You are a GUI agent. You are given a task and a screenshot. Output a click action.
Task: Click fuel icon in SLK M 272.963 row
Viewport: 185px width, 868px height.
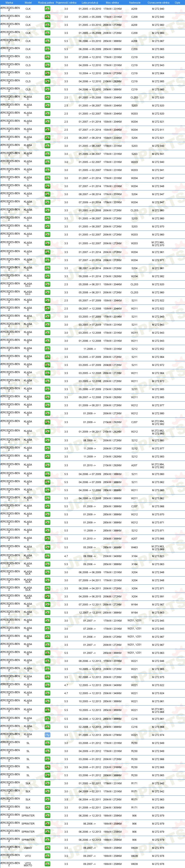point(47,800)
